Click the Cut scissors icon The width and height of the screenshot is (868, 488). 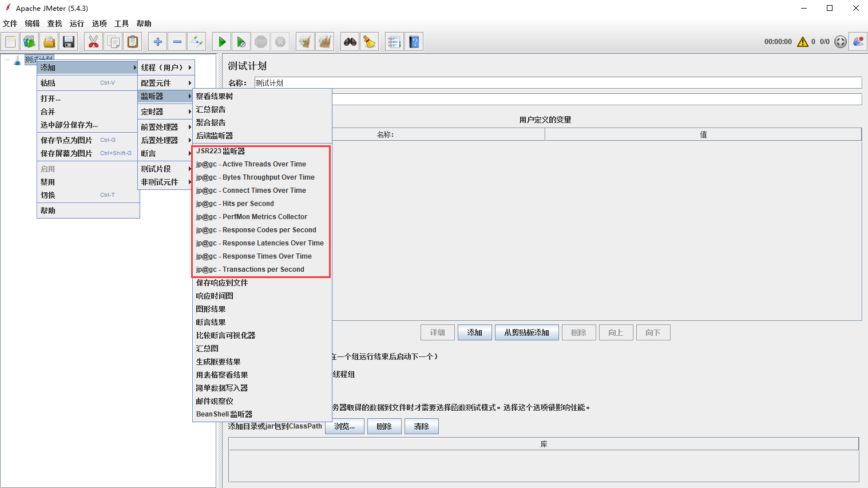coord(93,42)
